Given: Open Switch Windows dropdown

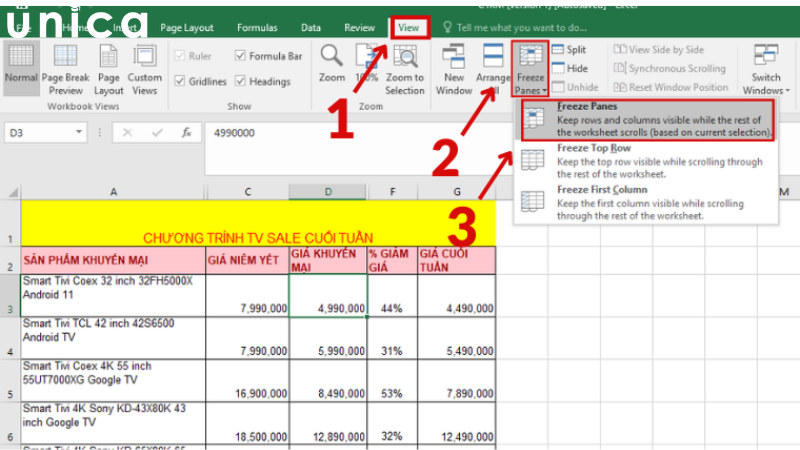Looking at the screenshot, I should [x=766, y=70].
